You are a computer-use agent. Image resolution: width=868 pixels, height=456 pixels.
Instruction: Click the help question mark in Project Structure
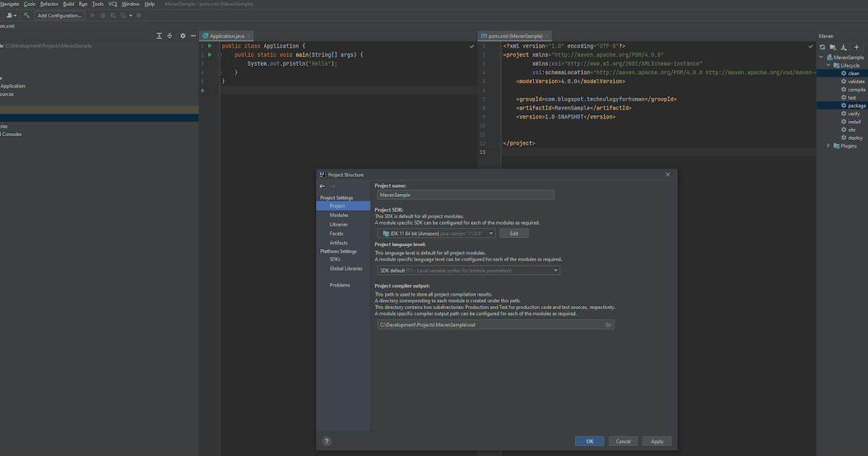pyautogui.click(x=326, y=441)
